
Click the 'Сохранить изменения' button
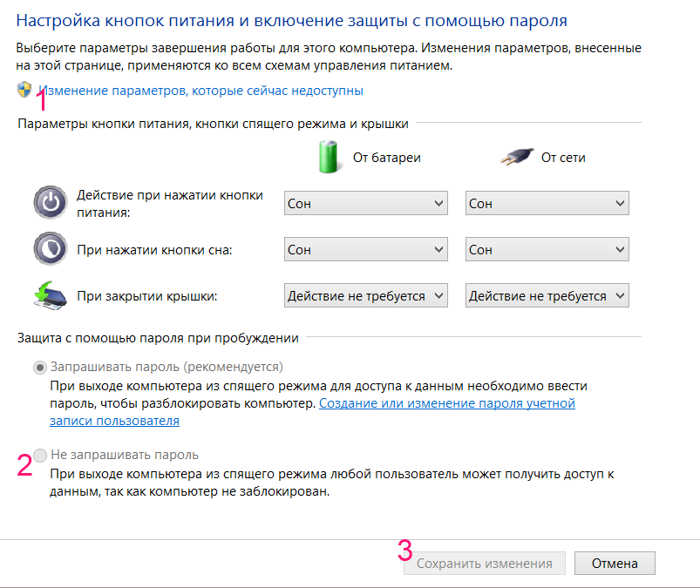pyautogui.click(x=485, y=563)
